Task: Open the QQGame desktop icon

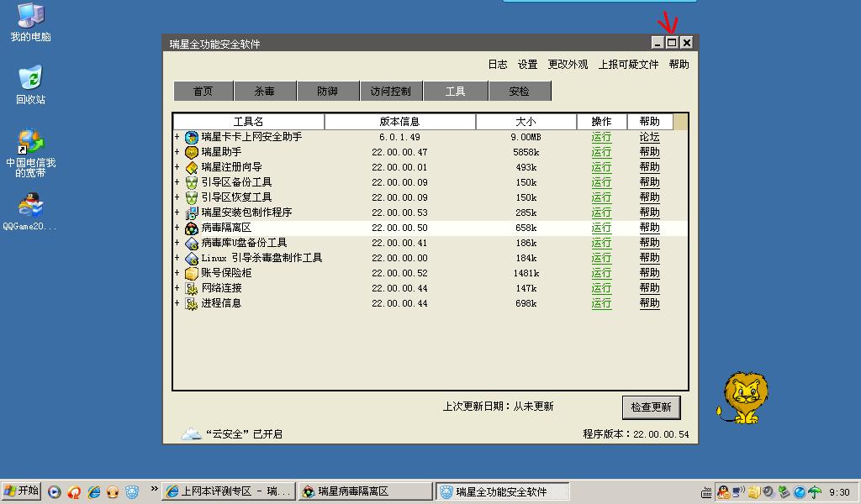Action: [30, 205]
